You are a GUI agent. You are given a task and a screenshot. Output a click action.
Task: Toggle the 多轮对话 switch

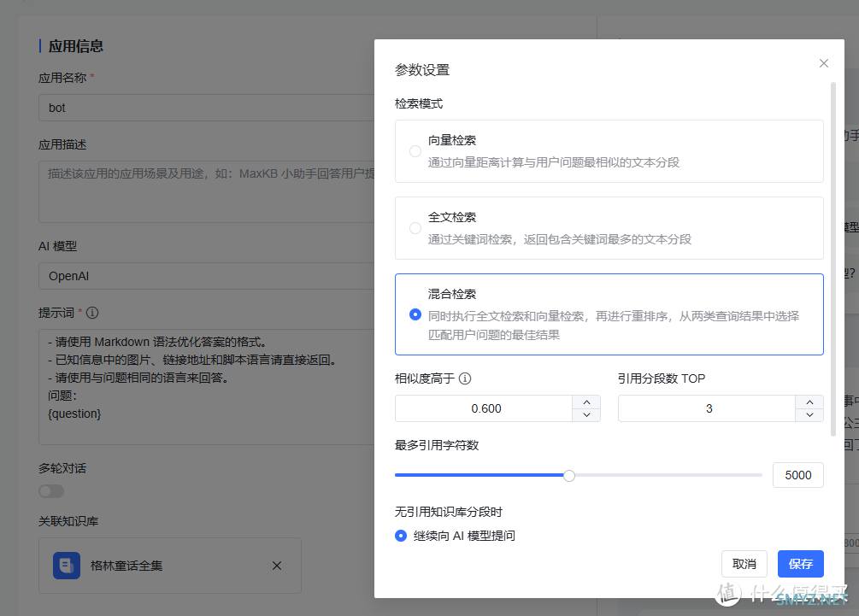(x=51, y=491)
